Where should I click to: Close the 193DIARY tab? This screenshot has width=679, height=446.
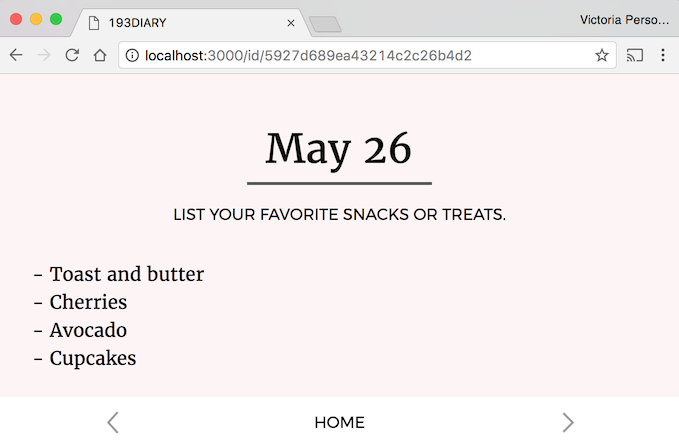[291, 22]
